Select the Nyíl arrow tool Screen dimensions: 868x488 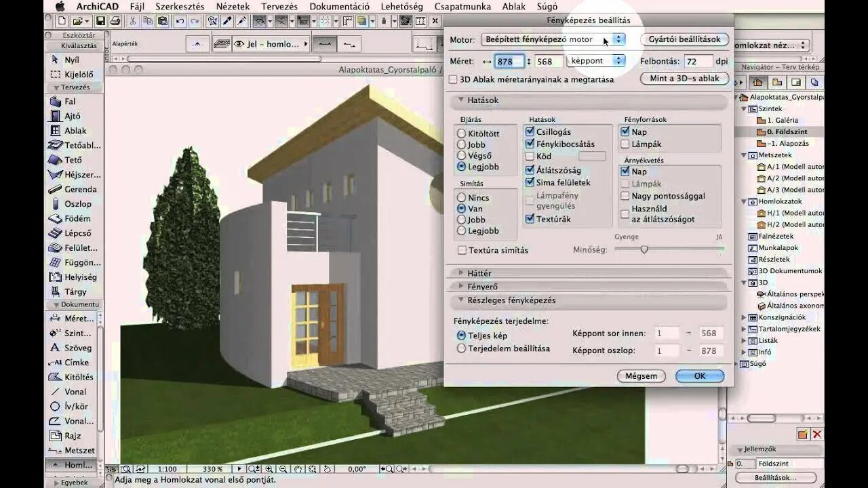73,60
